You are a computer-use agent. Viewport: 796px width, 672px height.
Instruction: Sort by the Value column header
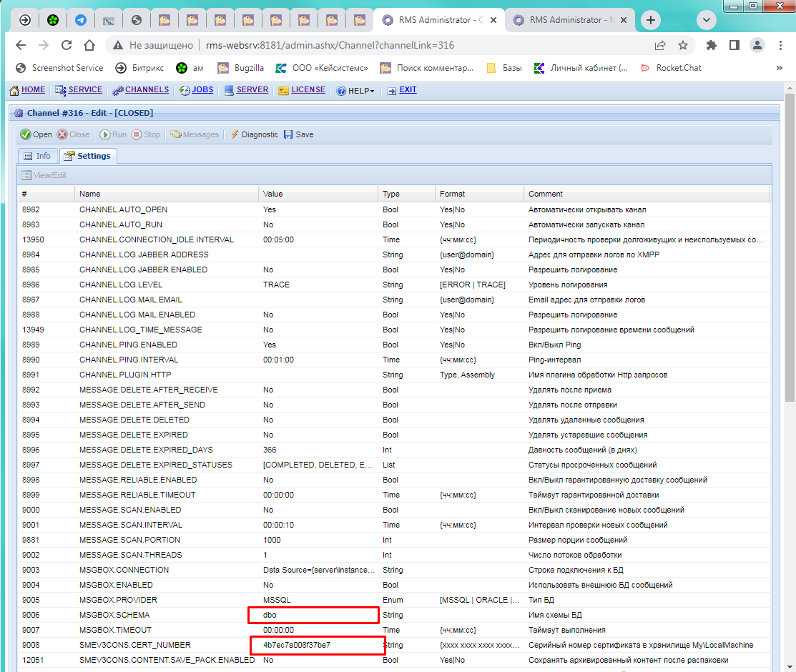(318, 194)
